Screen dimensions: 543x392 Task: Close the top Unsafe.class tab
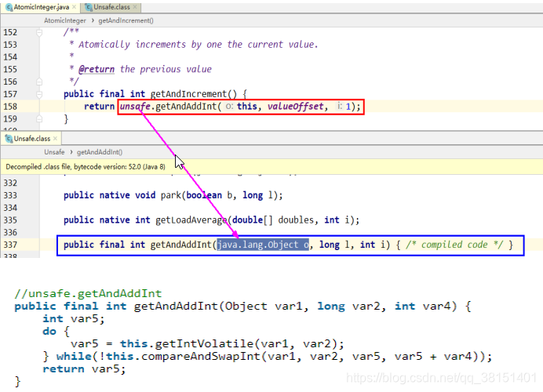tap(135, 7)
